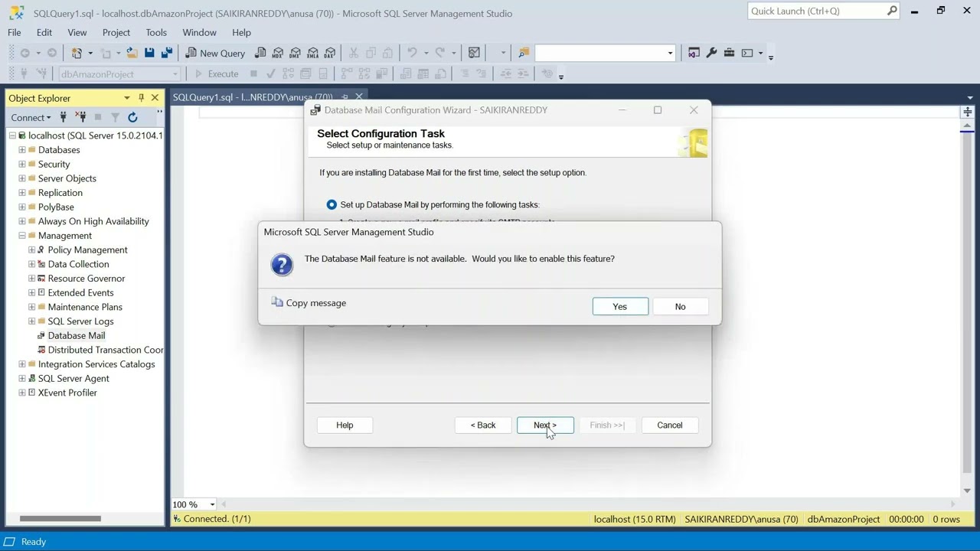The image size is (980, 551).
Task: Click the Refresh icon in Object Explorer
Action: (x=132, y=117)
